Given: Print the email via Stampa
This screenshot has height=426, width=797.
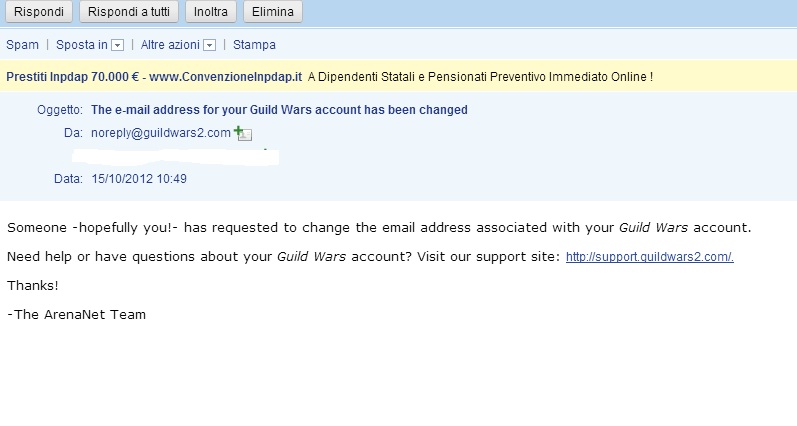Looking at the screenshot, I should (x=254, y=45).
